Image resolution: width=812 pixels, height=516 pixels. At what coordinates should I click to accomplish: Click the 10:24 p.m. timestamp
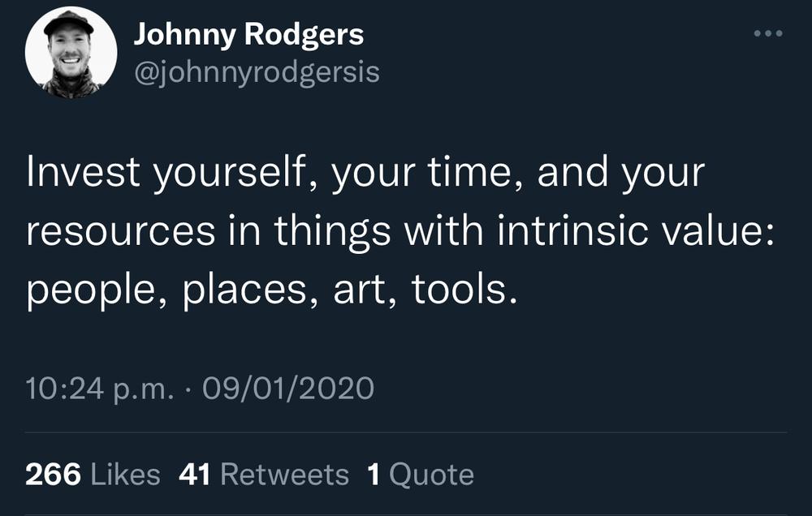[x=99, y=389]
